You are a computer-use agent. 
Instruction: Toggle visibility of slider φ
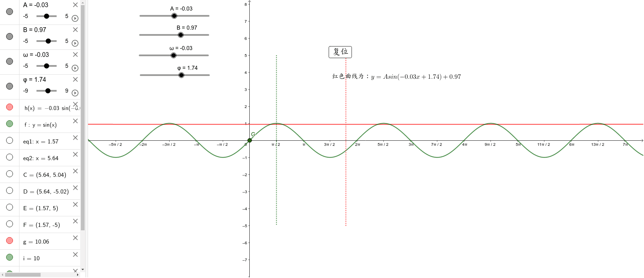(x=10, y=86)
